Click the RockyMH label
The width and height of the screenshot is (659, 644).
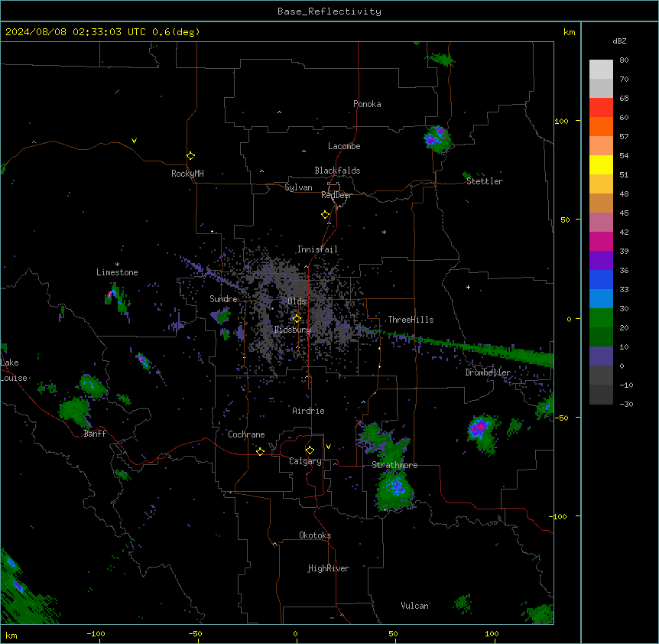187,173
